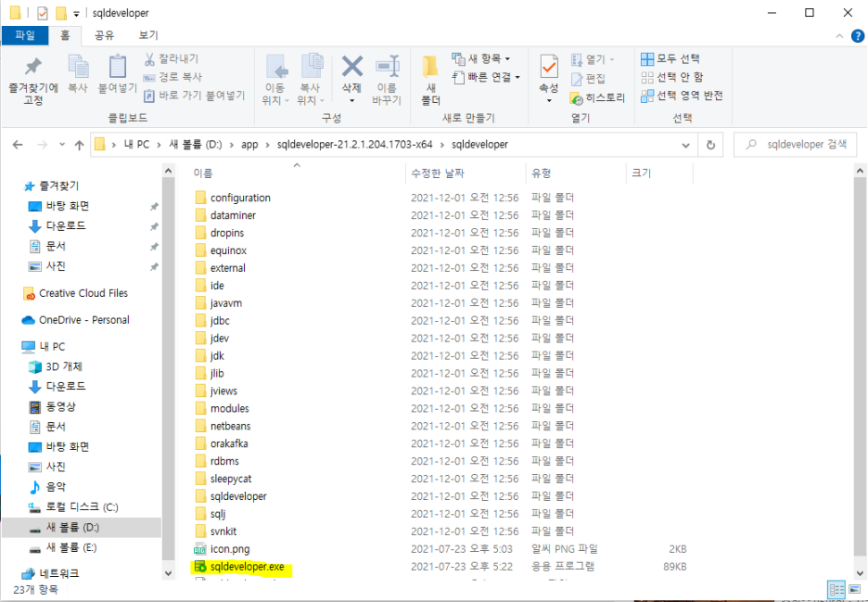Click the Back navigation arrow
The height and width of the screenshot is (602, 868).
coord(18,145)
